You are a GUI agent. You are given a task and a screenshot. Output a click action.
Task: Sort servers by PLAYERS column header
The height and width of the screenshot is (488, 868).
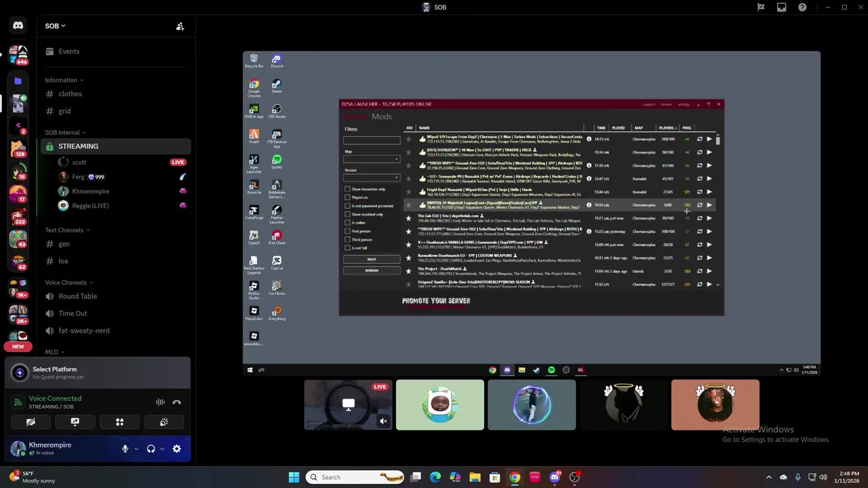(x=668, y=127)
